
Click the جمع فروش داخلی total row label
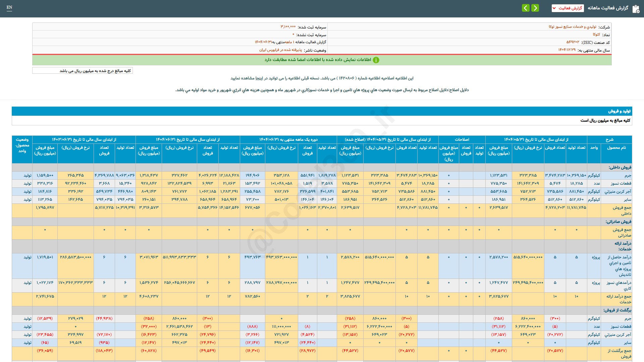coord(622,210)
